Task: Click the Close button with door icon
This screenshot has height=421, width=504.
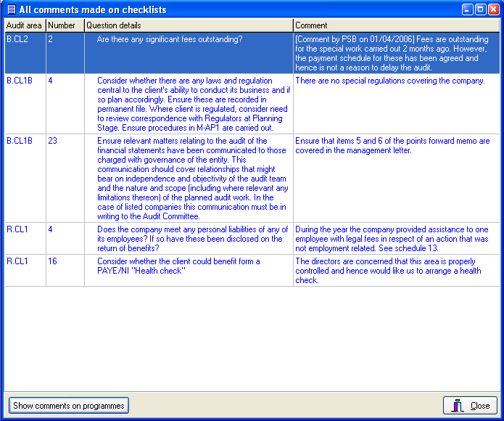Action: pos(470,406)
